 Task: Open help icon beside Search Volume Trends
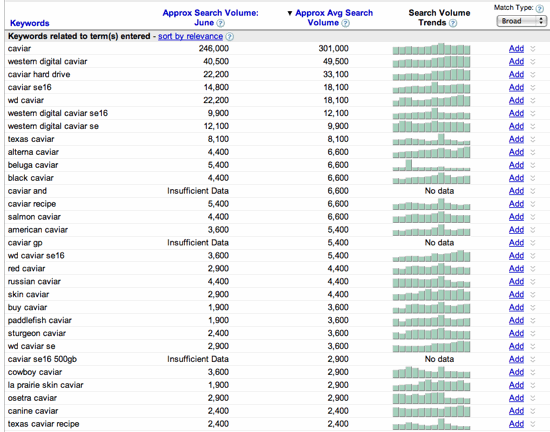point(453,23)
